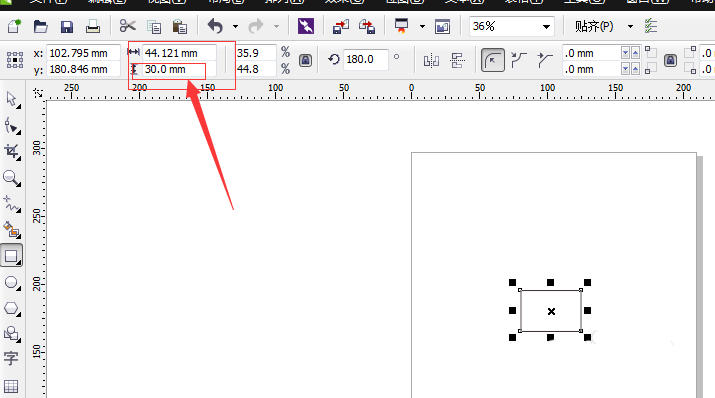This screenshot has width=715, height=398.
Task: Select the Table tool
Action: (11, 387)
